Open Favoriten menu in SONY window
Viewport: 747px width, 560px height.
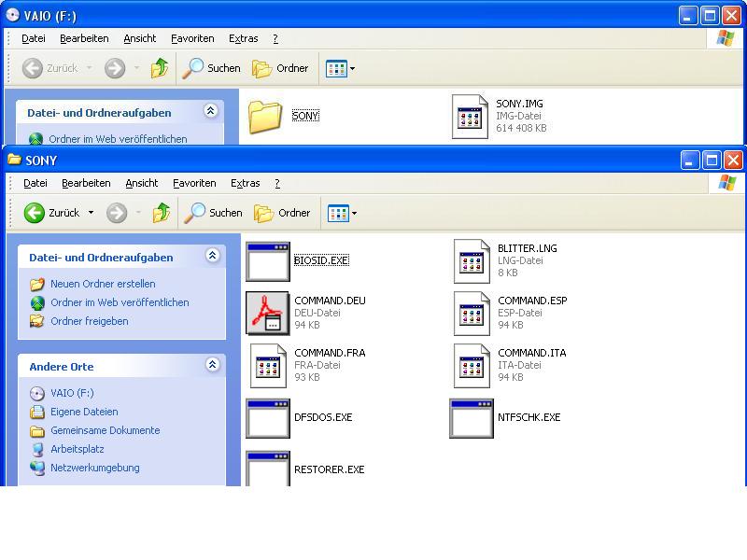pos(194,183)
